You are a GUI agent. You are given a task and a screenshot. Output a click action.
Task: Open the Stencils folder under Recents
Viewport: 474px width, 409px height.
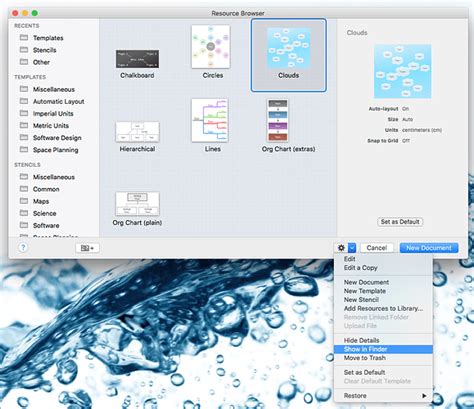point(44,50)
